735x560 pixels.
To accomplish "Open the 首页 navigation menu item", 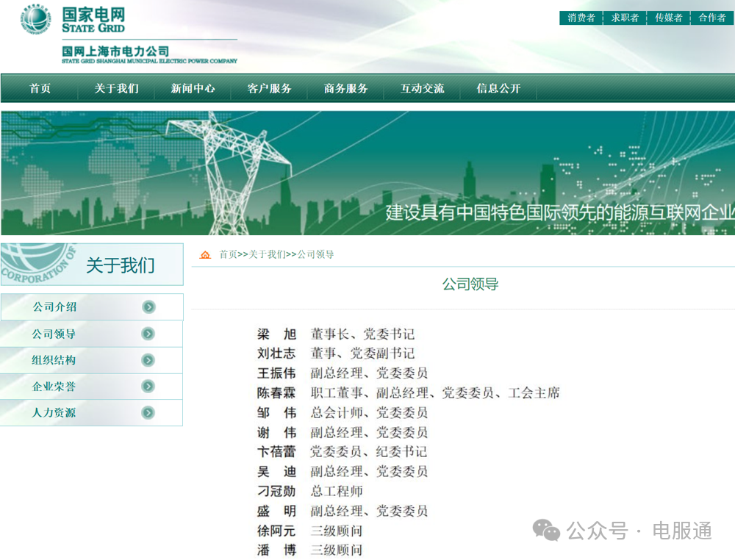I will (40, 88).
